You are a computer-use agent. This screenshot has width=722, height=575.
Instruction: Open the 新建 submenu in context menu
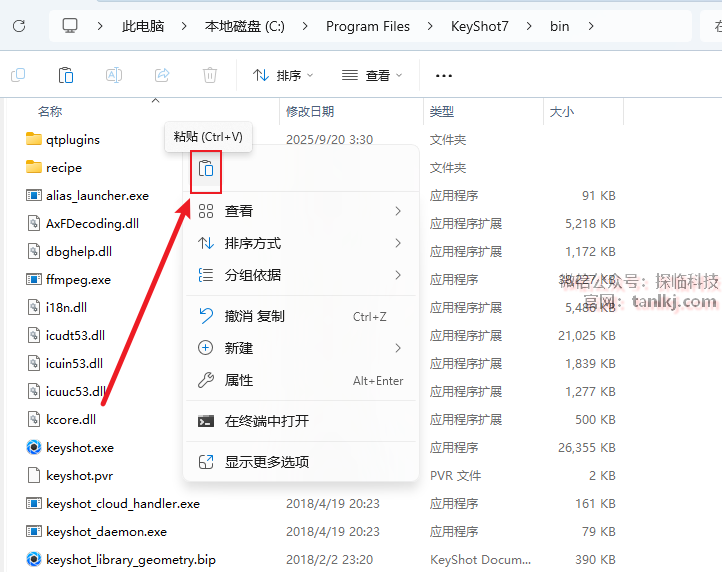click(x=301, y=348)
